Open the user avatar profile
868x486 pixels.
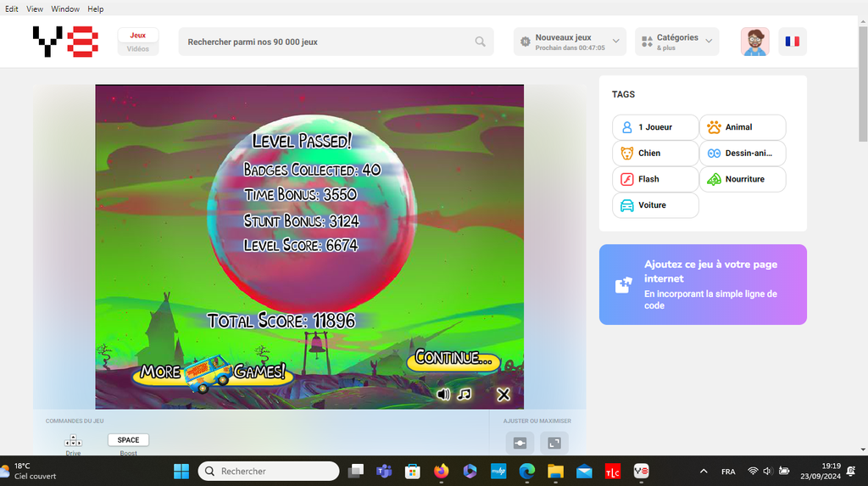coord(754,42)
